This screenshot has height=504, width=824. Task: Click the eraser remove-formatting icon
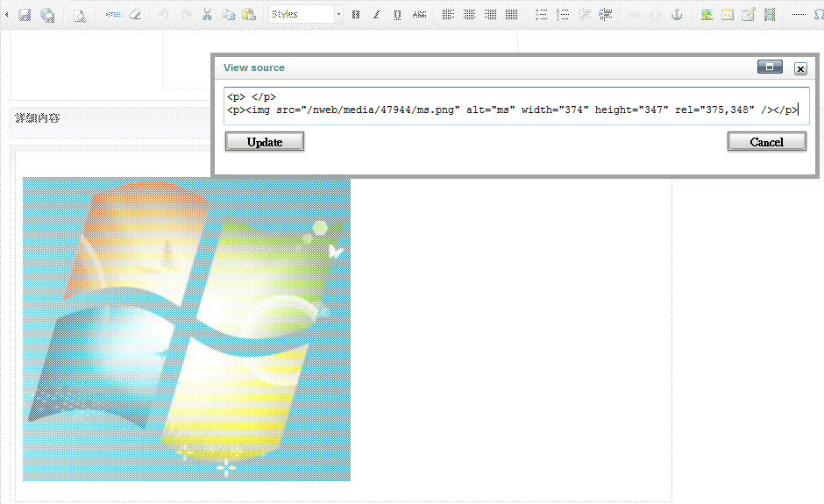(x=135, y=15)
